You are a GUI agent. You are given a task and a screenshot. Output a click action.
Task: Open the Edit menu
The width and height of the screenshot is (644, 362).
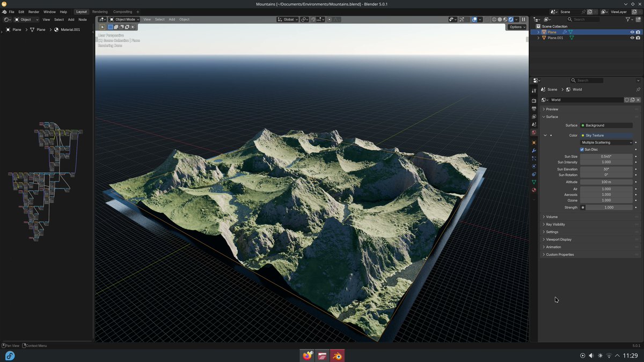[21, 12]
